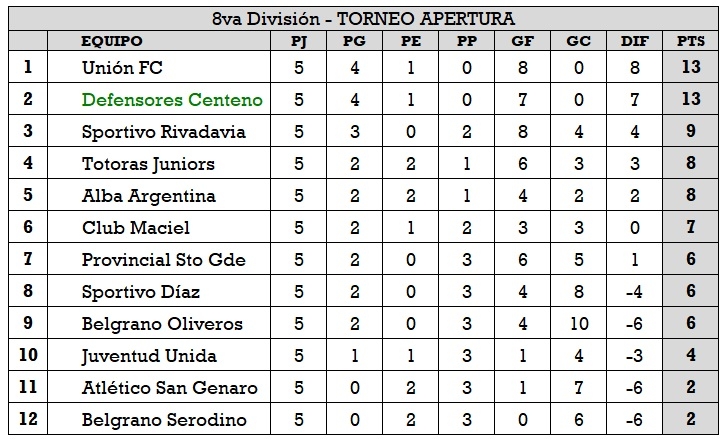Viewport: 727px width, 440px height.
Task: Select Unión FC's points total cell
Action: point(689,68)
